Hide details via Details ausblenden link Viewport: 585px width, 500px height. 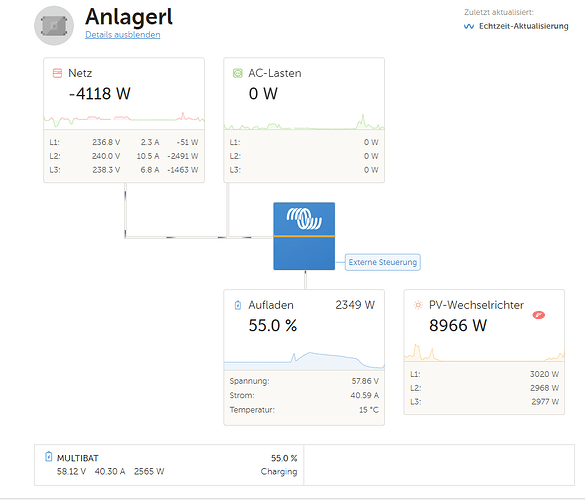pyautogui.click(x=123, y=35)
